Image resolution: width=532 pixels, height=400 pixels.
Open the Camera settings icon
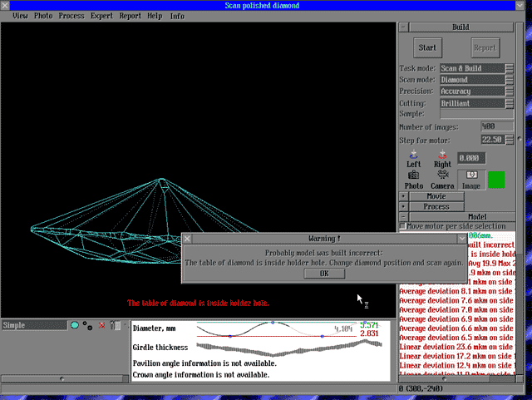pos(442,176)
